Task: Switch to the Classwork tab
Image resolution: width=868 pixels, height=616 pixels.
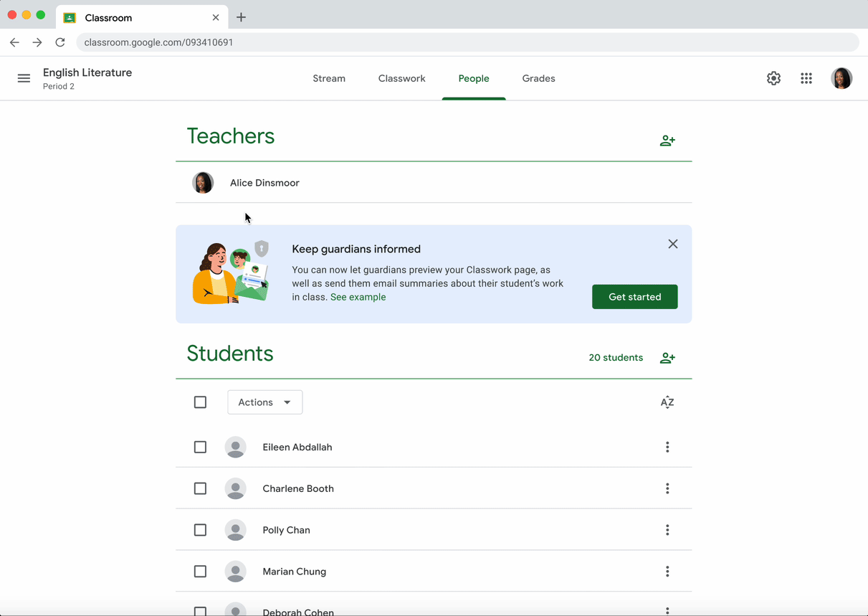Action: point(401,78)
